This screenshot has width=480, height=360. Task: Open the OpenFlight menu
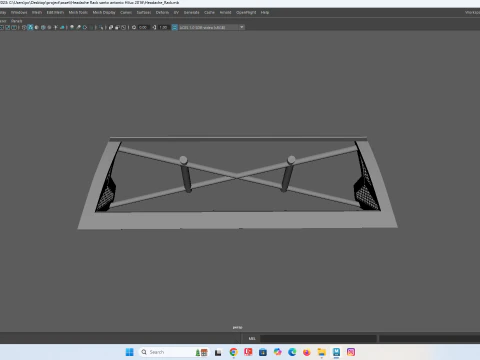pyautogui.click(x=246, y=12)
